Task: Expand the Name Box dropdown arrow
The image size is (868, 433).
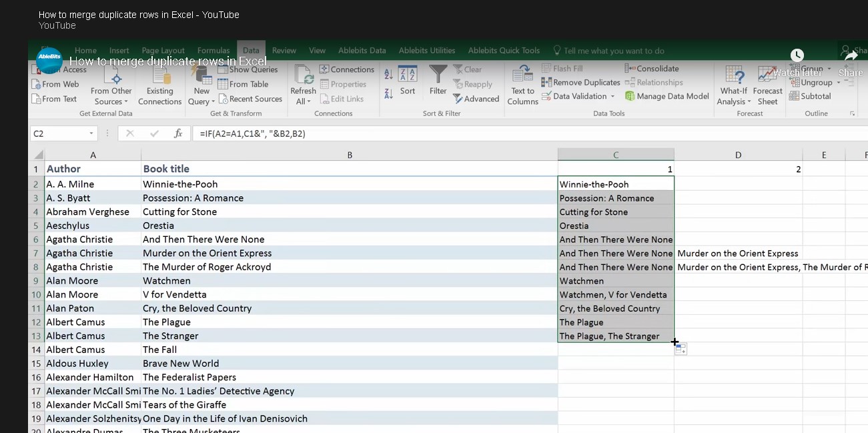Action: 91,133
